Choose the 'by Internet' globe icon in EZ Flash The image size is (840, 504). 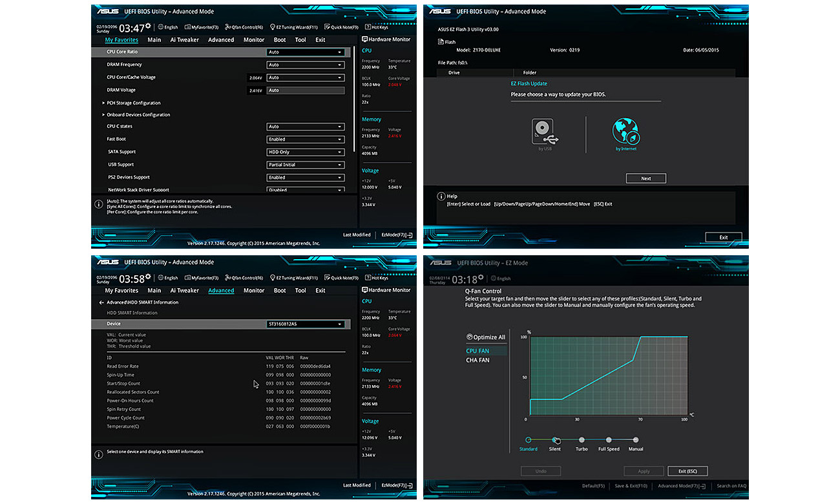pos(625,132)
